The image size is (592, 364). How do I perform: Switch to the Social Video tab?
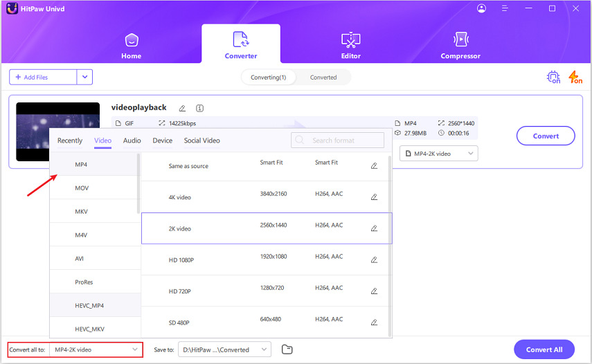pos(201,140)
